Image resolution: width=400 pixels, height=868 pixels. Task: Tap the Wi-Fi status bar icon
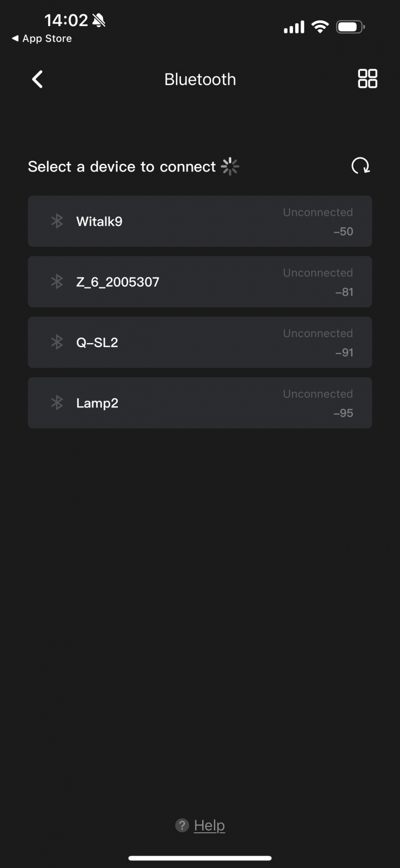[321, 27]
